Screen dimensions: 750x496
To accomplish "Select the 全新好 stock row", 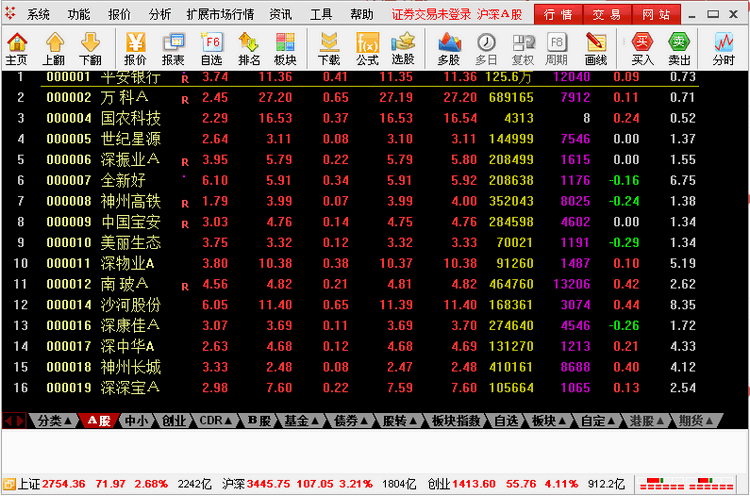I will (x=350, y=180).
